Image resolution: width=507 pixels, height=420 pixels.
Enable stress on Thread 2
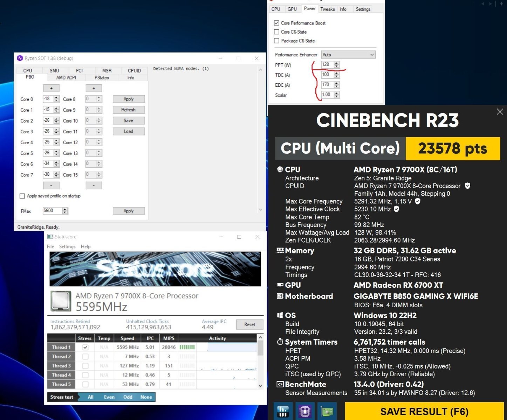pyautogui.click(x=85, y=357)
